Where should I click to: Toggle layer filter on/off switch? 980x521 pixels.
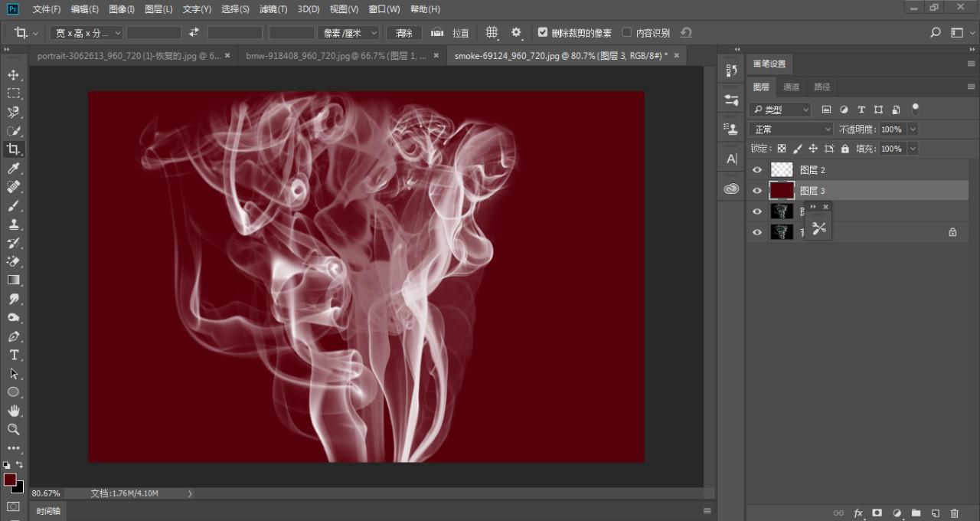point(915,110)
